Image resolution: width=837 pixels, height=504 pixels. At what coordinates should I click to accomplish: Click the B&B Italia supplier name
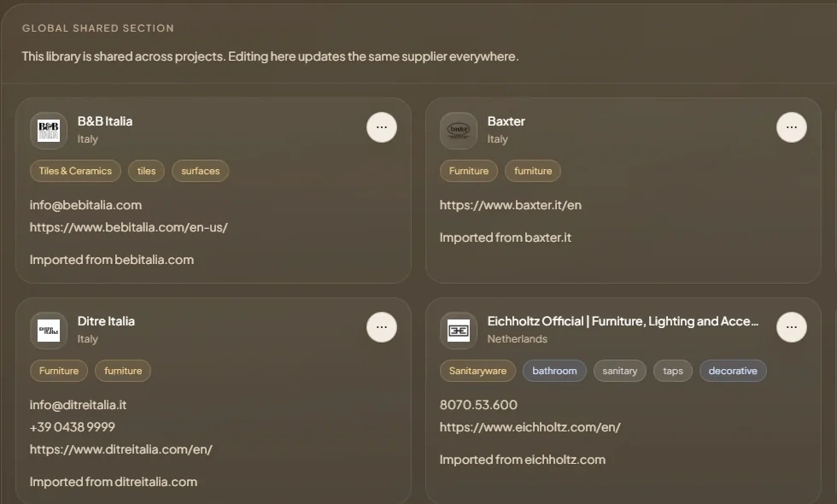[x=104, y=121]
